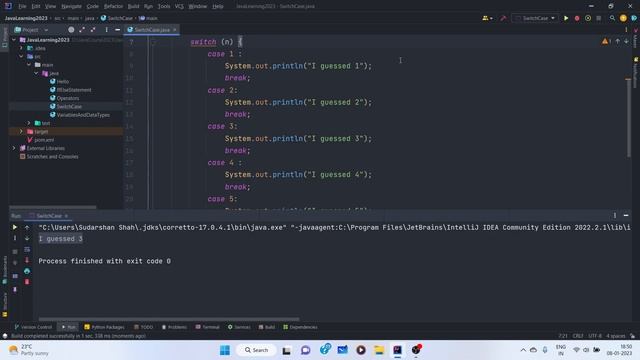Collapse JavaLearning2023 root node
Screen dimensions: 640x360
click(14, 40)
